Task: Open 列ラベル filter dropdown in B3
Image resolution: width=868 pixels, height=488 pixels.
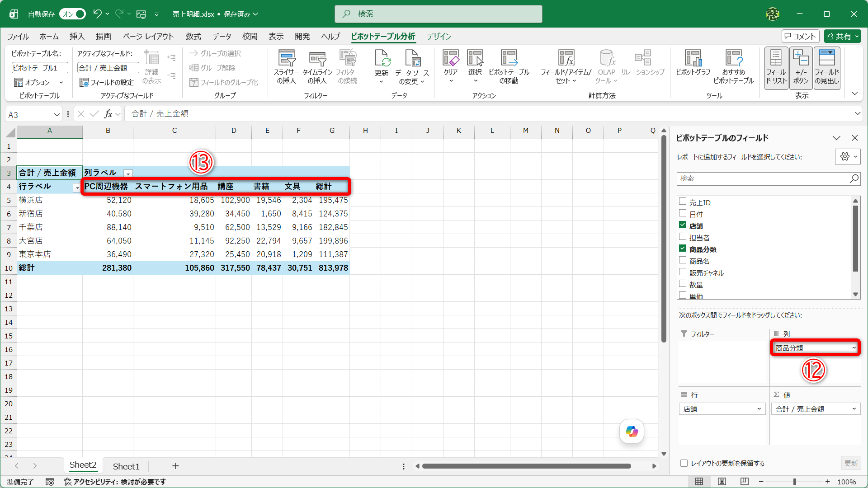Action: (128, 174)
